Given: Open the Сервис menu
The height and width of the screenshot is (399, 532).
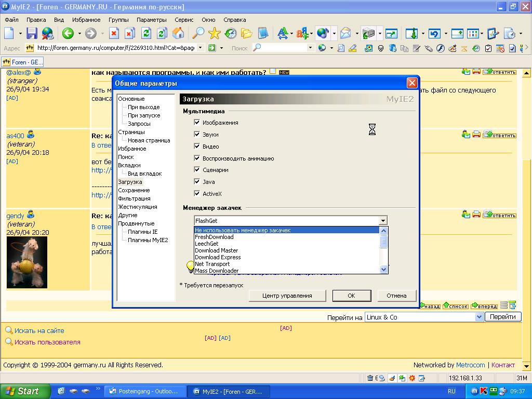Looking at the screenshot, I should coord(184,20).
